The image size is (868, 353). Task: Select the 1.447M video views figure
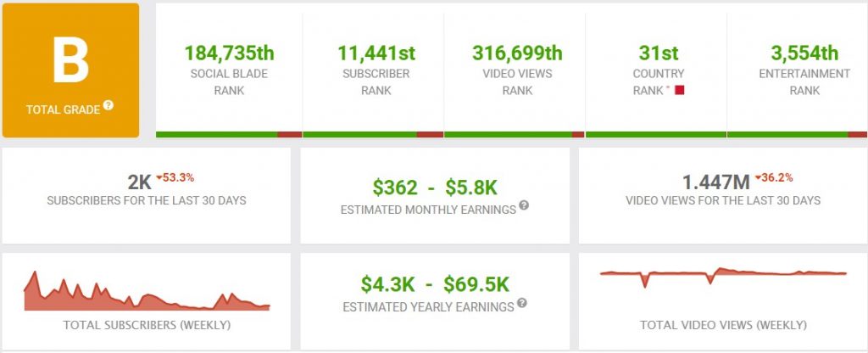pos(715,182)
